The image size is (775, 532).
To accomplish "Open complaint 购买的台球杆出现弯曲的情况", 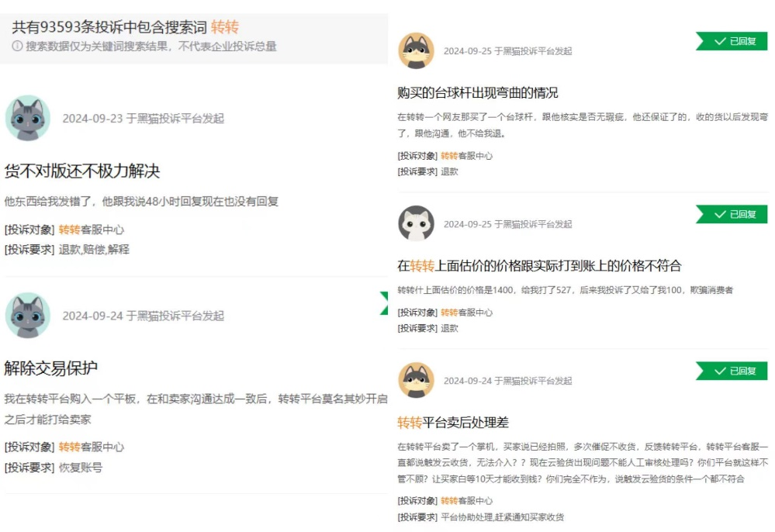I will point(477,92).
